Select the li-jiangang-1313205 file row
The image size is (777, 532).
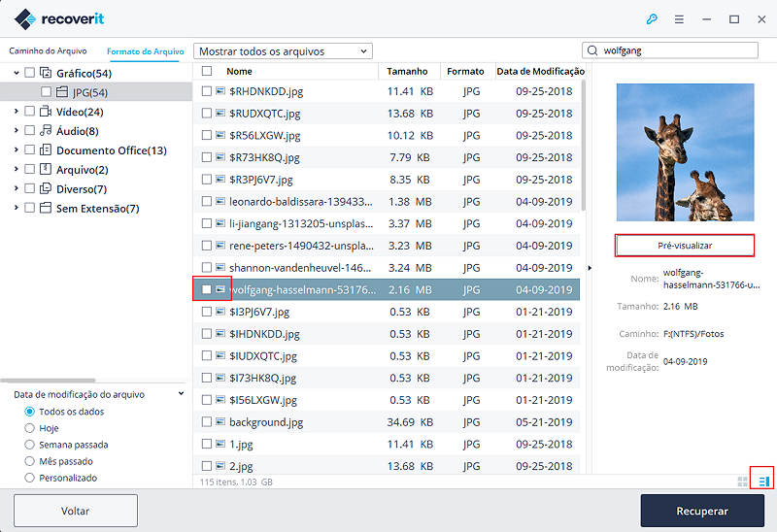[x=386, y=223]
